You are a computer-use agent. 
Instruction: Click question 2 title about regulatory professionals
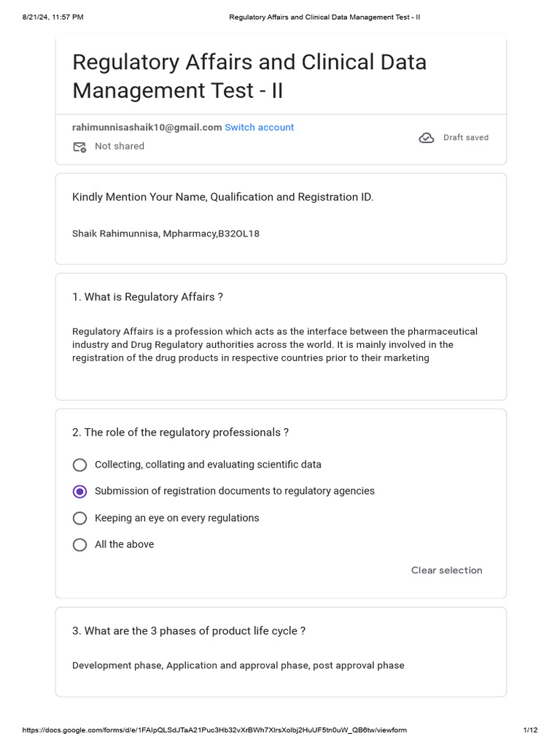[180, 432]
